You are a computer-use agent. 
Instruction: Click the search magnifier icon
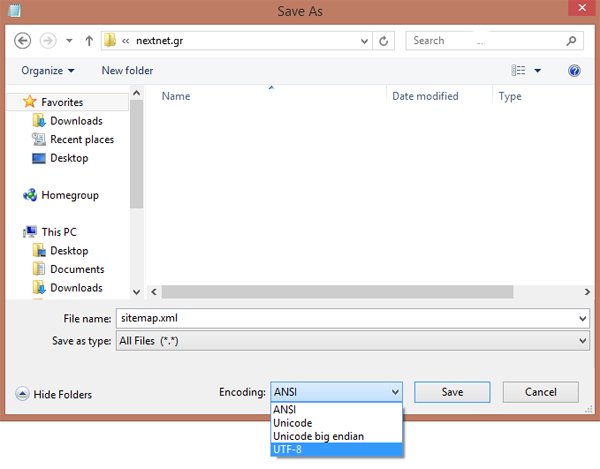point(572,41)
